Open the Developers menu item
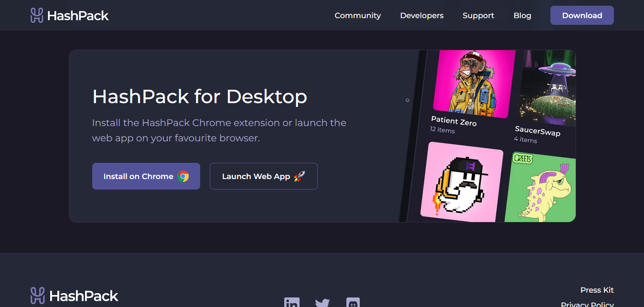The height and width of the screenshot is (307, 644). click(421, 15)
